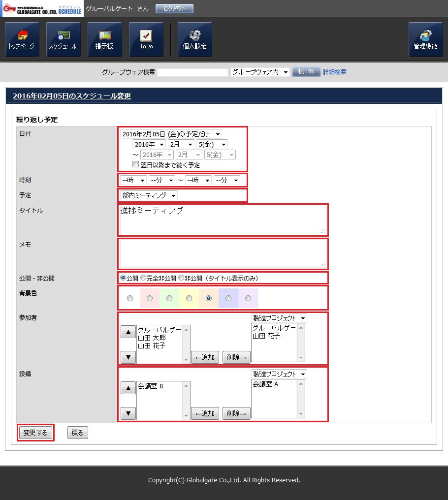The image size is (448, 500).
Task: Open the 詳細検索 link
Action: [x=335, y=72]
